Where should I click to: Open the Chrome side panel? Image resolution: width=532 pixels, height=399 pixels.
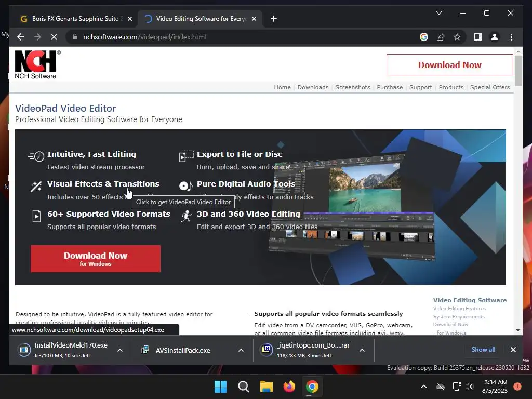(478, 37)
